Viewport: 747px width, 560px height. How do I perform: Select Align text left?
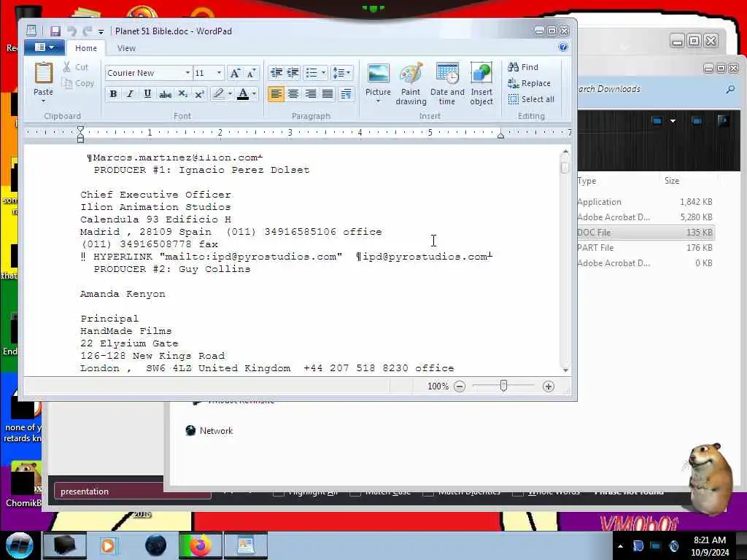click(x=276, y=94)
